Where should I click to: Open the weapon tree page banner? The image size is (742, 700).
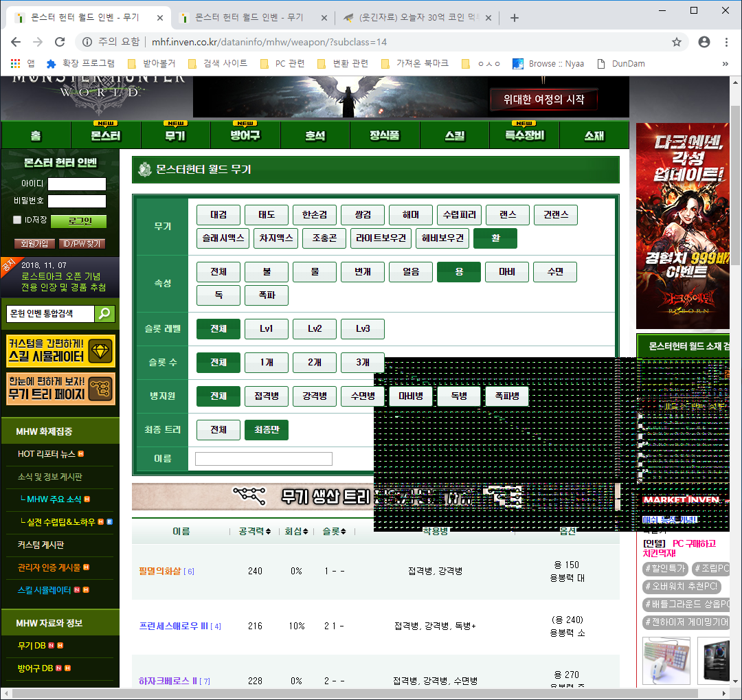60,389
